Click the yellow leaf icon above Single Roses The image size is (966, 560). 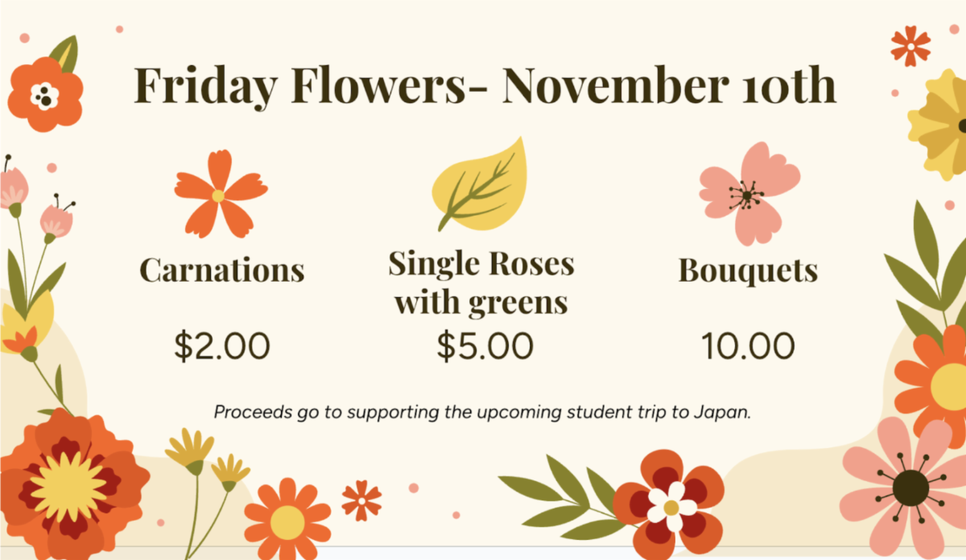pos(479,183)
